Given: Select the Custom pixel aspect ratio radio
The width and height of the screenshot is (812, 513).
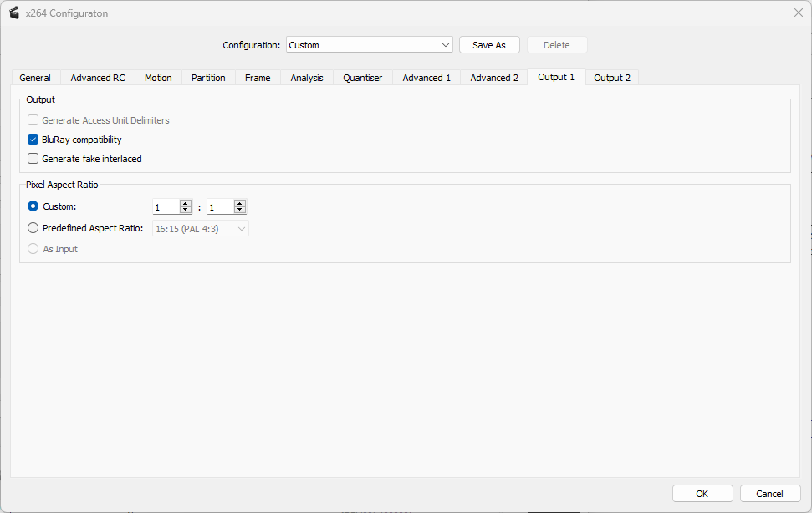Looking at the screenshot, I should pos(33,206).
